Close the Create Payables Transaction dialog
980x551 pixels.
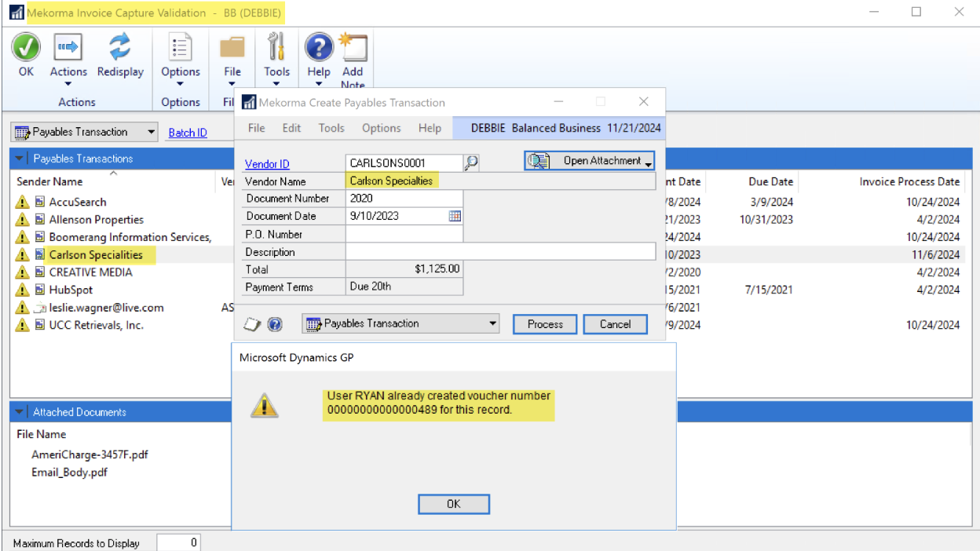click(x=644, y=102)
